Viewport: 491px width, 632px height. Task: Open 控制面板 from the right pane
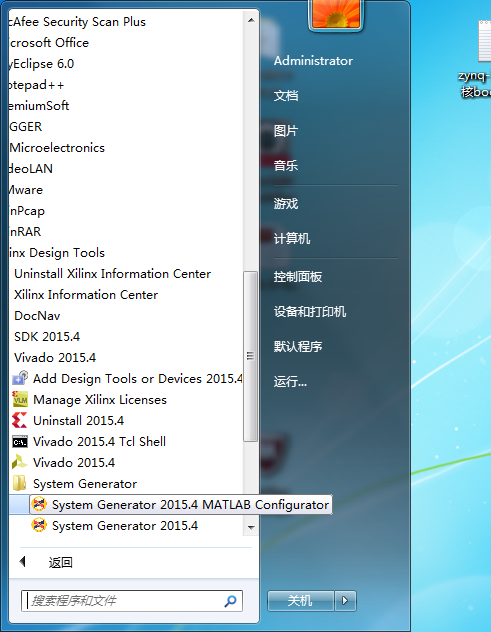click(x=298, y=276)
